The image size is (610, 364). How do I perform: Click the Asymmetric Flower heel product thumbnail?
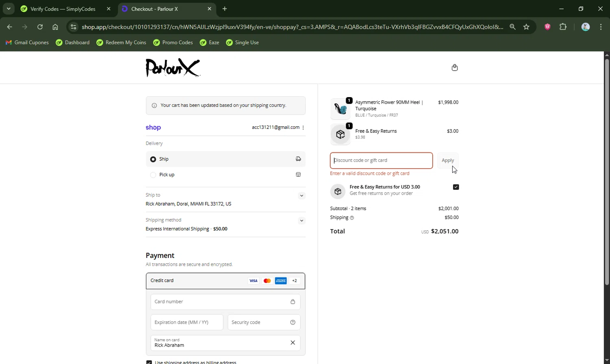coord(340,108)
